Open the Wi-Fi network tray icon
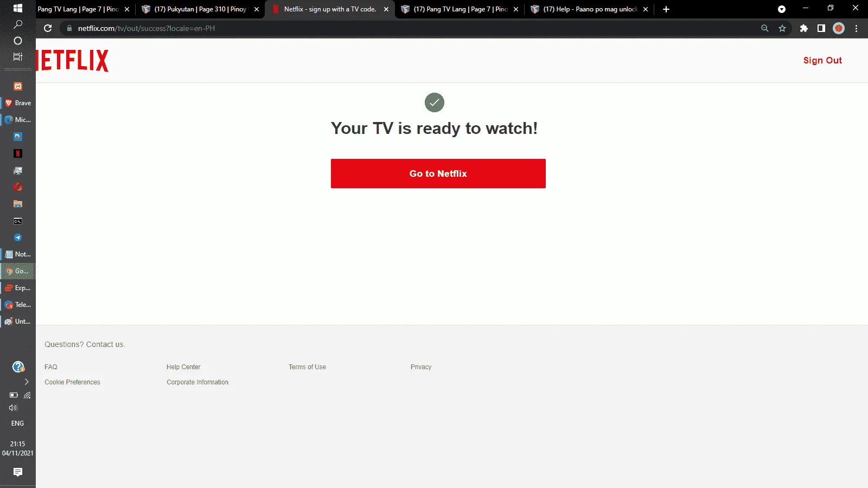This screenshot has height=488, width=868. [x=27, y=395]
